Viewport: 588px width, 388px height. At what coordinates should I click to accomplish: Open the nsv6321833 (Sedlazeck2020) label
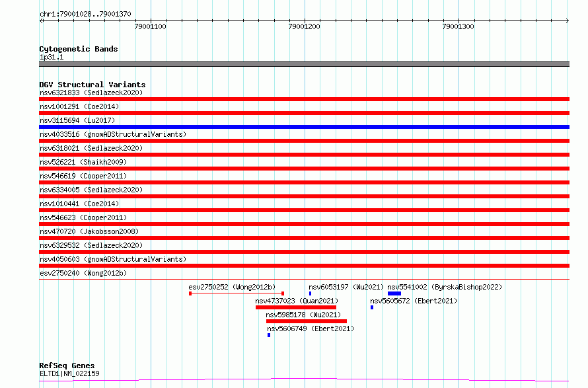[91, 93]
